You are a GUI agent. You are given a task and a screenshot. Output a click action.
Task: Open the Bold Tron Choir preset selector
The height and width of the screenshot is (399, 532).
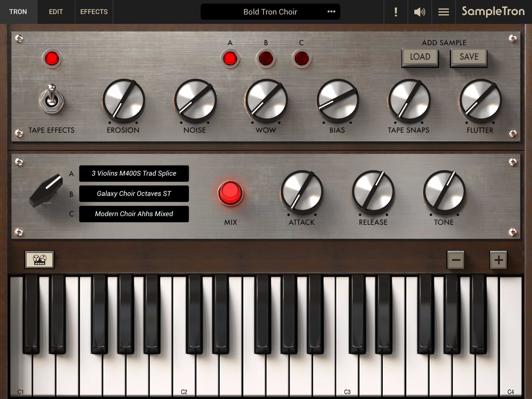(x=270, y=12)
